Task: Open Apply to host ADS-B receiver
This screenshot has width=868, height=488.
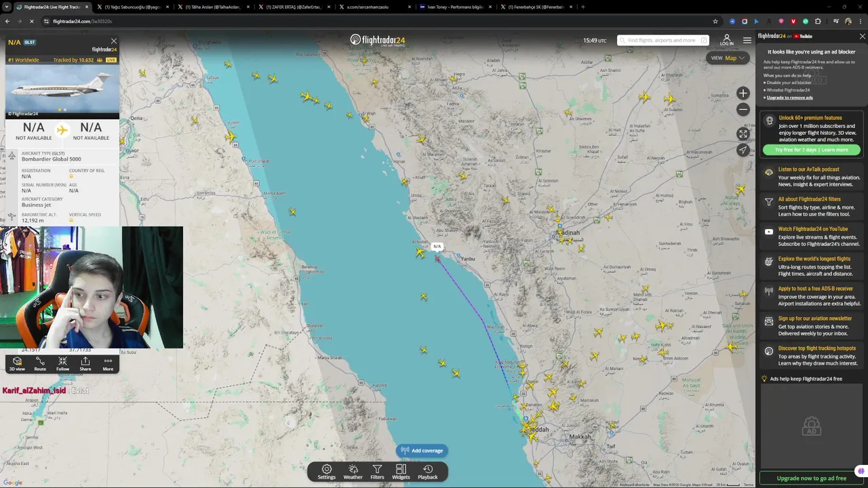Action: tap(812, 296)
